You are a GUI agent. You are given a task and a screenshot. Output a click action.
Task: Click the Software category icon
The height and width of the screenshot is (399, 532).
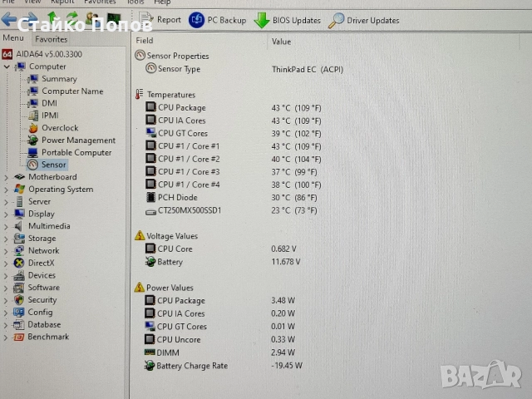tap(19, 288)
